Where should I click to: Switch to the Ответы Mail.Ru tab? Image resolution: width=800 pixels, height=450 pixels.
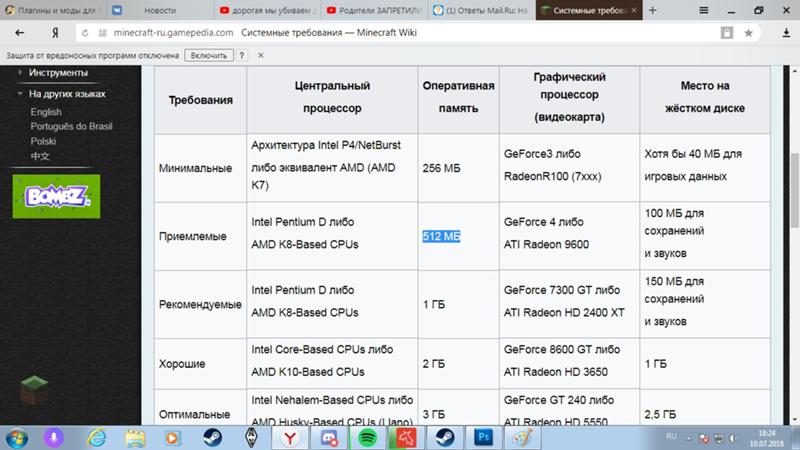(x=481, y=10)
